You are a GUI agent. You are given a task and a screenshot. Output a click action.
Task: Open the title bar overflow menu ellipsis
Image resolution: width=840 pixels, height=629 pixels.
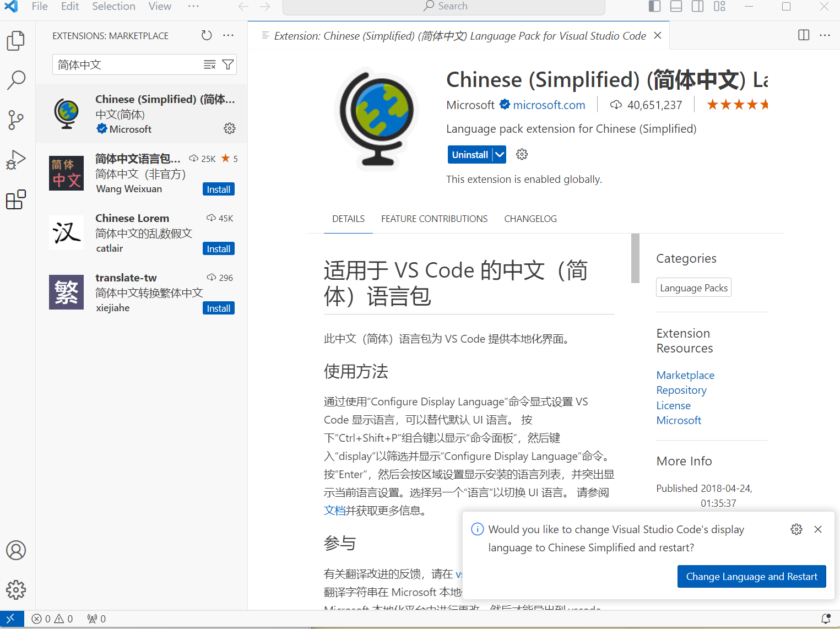193,6
